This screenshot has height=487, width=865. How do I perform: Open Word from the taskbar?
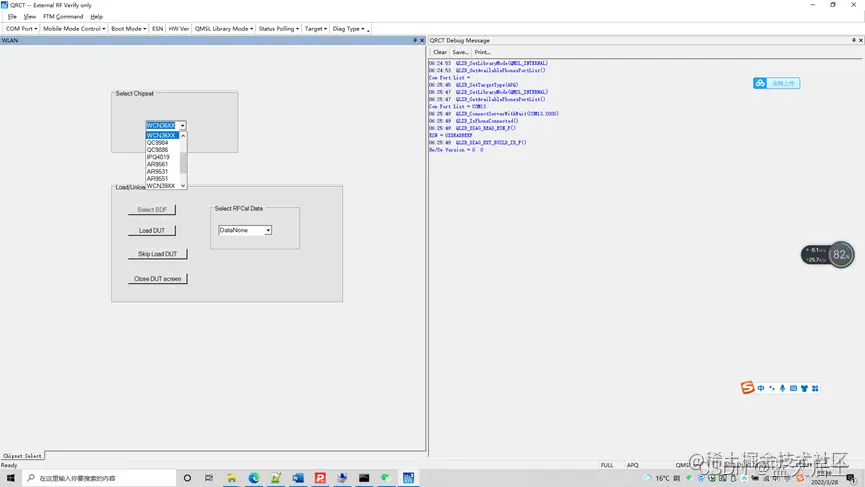[298, 478]
